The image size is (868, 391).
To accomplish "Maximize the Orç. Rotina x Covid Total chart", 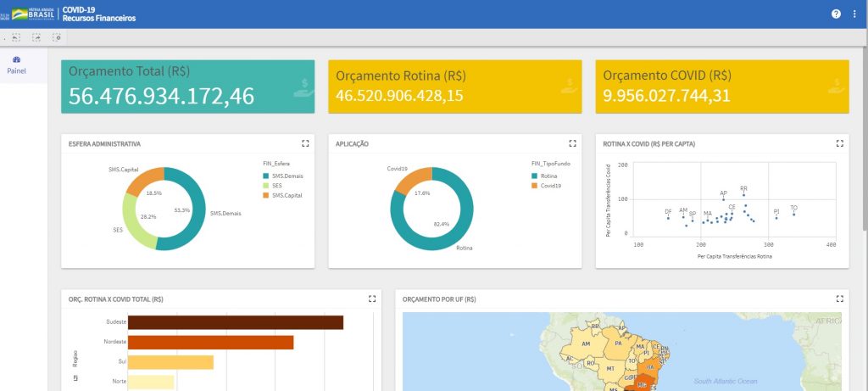I will (372, 299).
